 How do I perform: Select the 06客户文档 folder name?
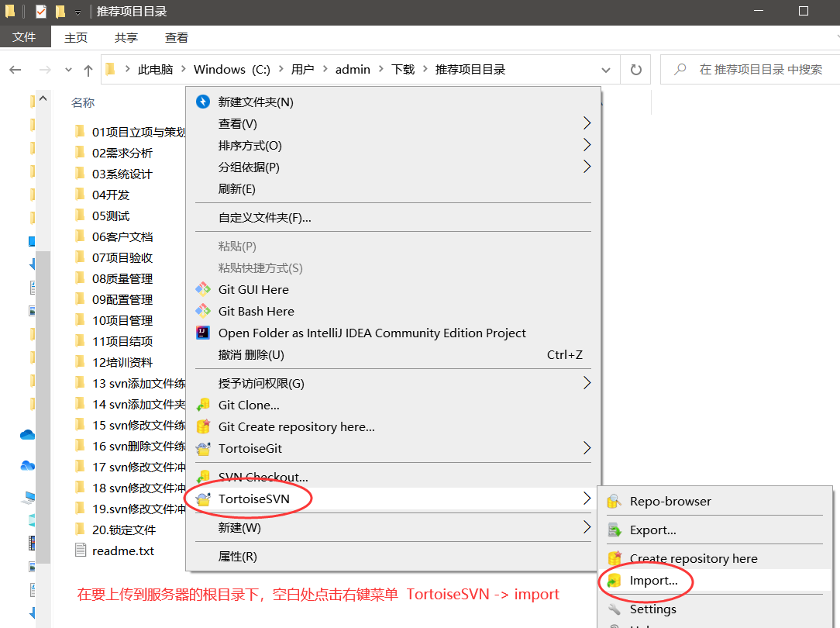point(122,236)
